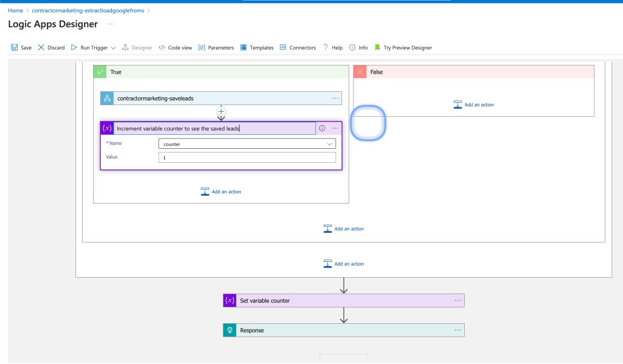The width and height of the screenshot is (623, 364).
Task: Add an action in the True branch
Action: click(221, 192)
